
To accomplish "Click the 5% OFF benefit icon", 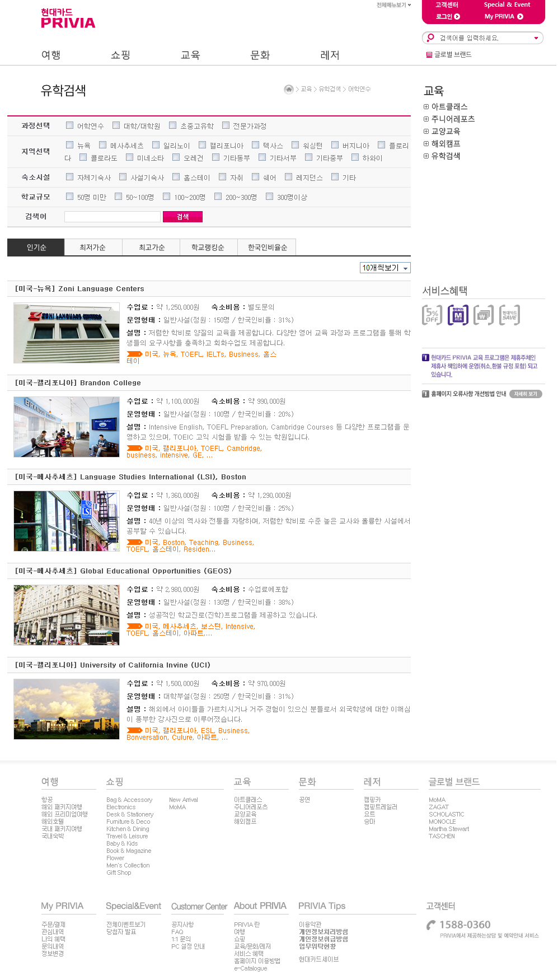I will [x=432, y=315].
